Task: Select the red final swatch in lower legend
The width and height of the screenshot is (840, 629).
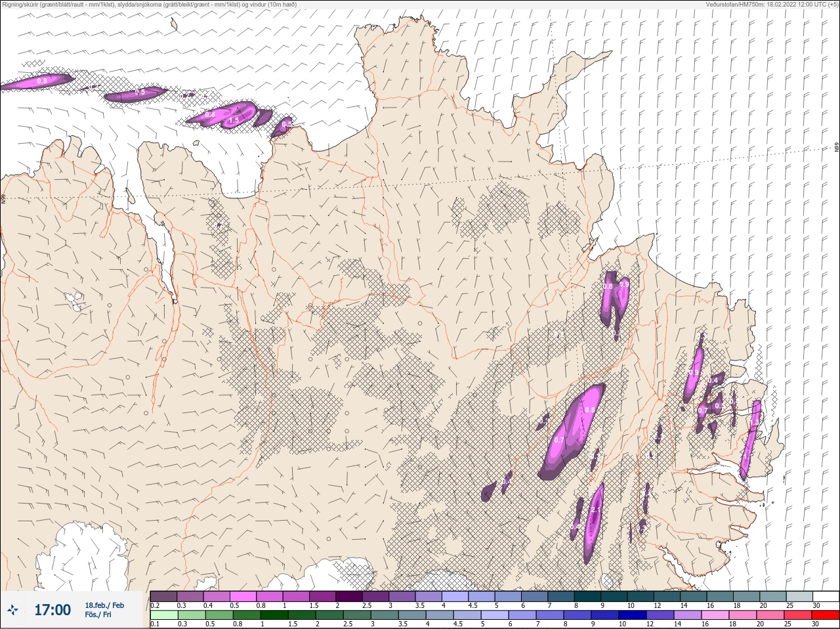Action: point(826,615)
